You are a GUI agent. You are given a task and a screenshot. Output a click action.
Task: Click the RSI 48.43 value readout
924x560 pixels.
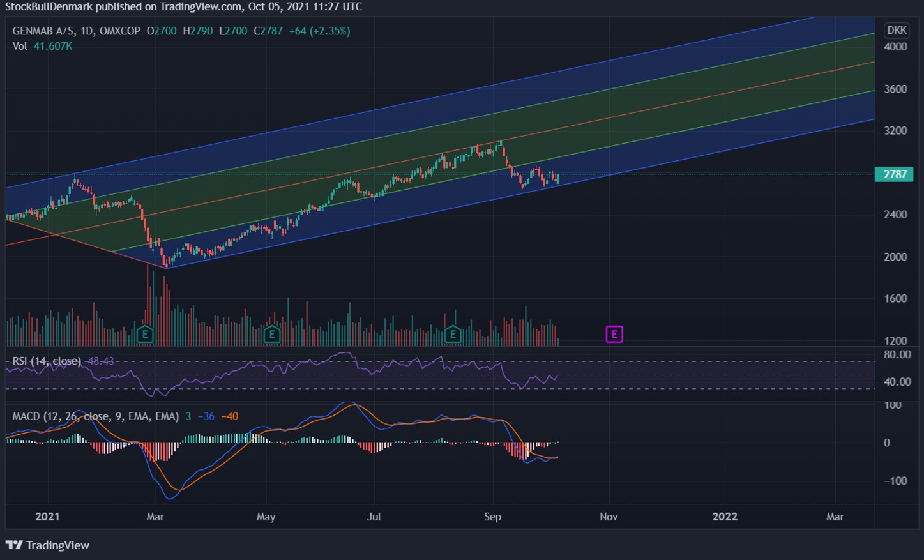coord(101,361)
